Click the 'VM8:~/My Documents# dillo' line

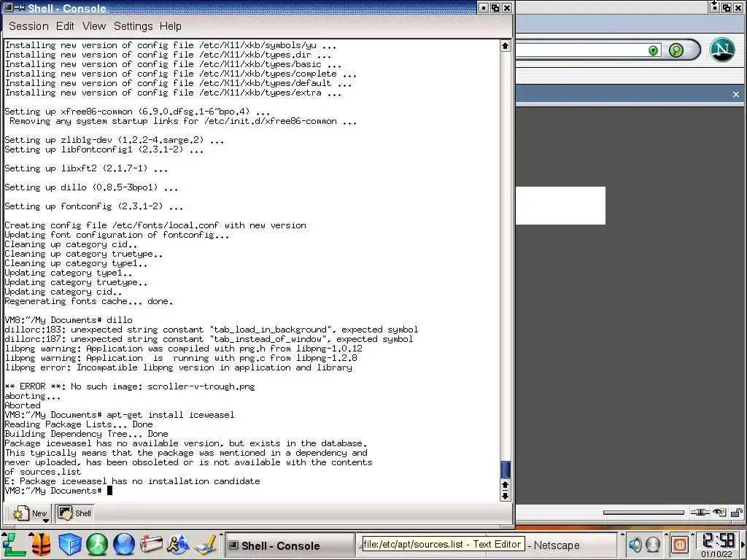(x=69, y=320)
